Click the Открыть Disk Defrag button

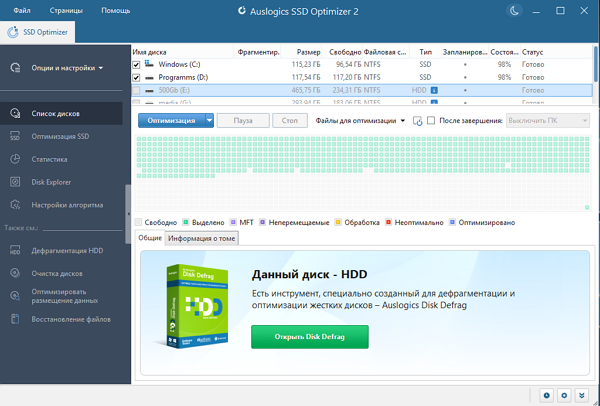[x=310, y=337]
